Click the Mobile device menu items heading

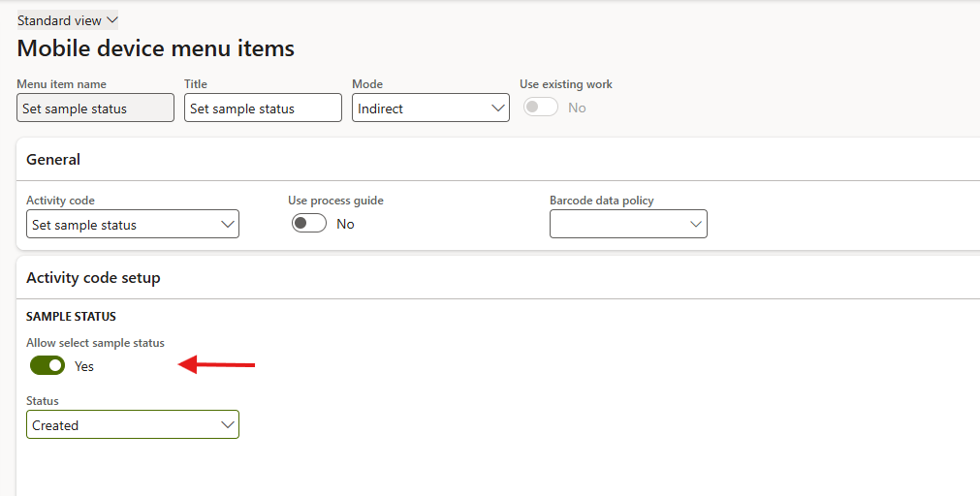click(156, 48)
